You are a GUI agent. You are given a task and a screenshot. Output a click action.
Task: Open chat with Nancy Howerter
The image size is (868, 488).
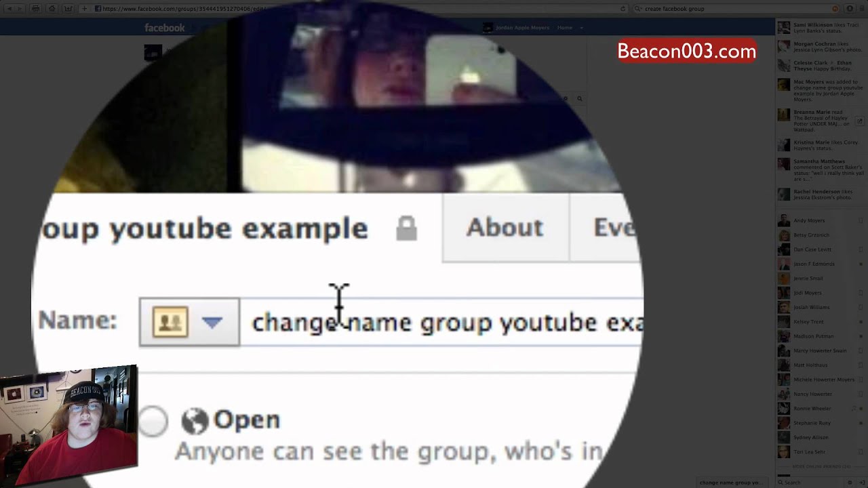tap(821, 394)
